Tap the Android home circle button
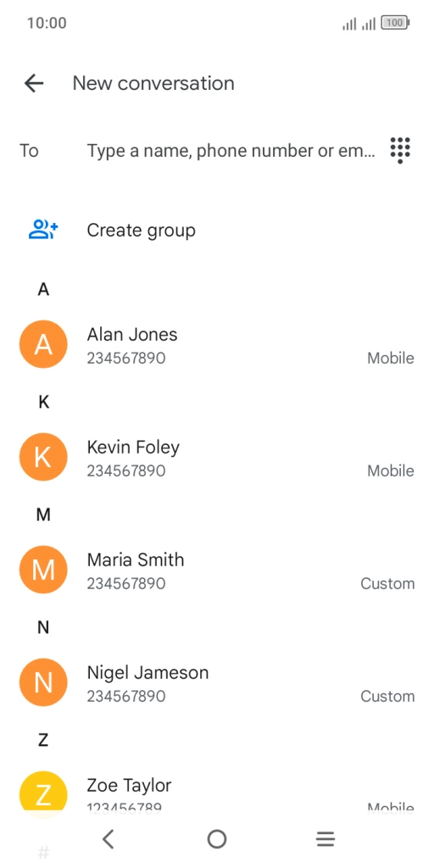The width and height of the screenshot is (434, 868). [217, 839]
